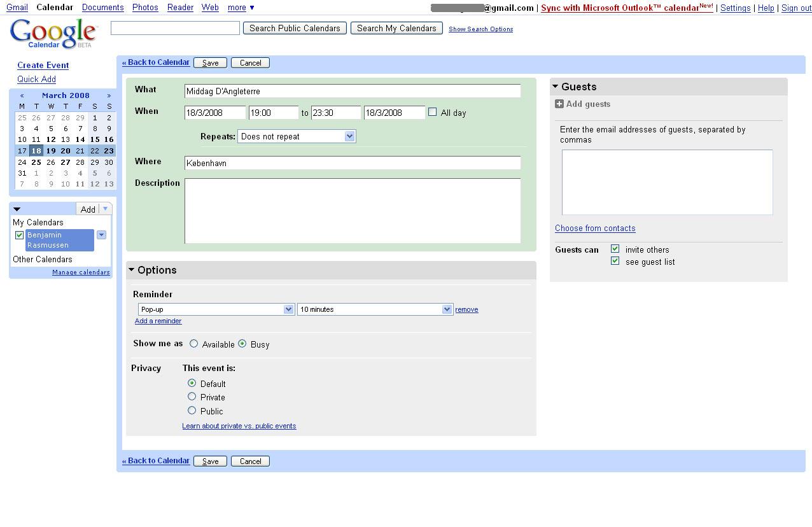Open the 'more' menu arrow
Image resolution: width=812 pixels, height=527 pixels.
(252, 8)
